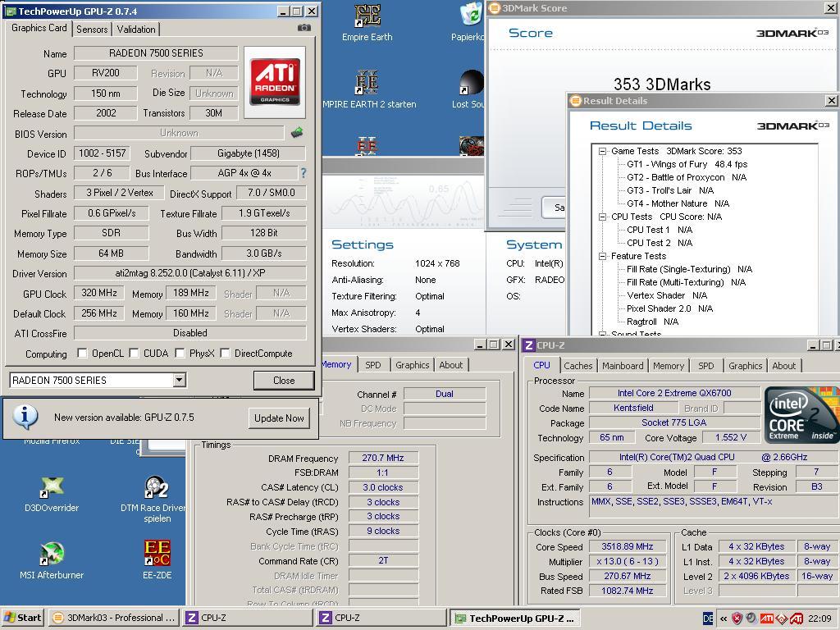Viewport: 840px width, 630px height.
Task: Click the rightmost ATI tray icon
Action: pyautogui.click(x=796, y=619)
